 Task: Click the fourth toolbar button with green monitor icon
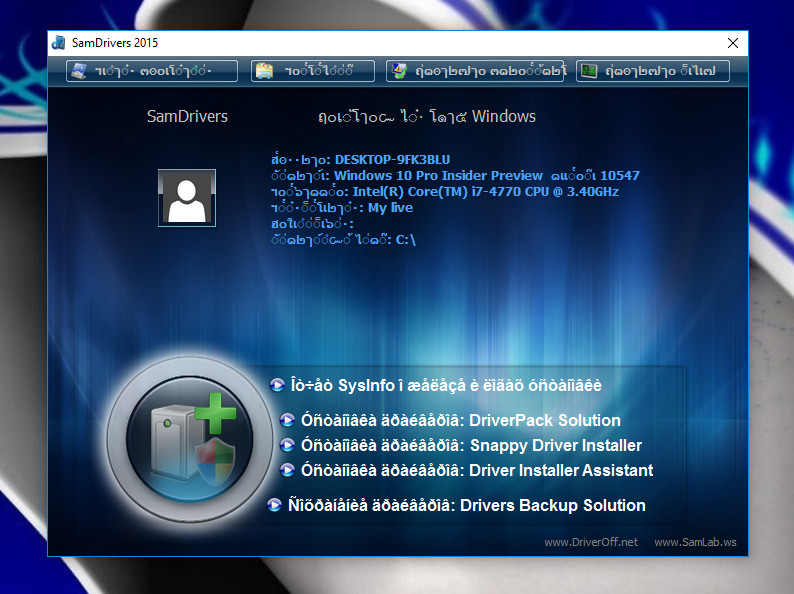[x=653, y=71]
